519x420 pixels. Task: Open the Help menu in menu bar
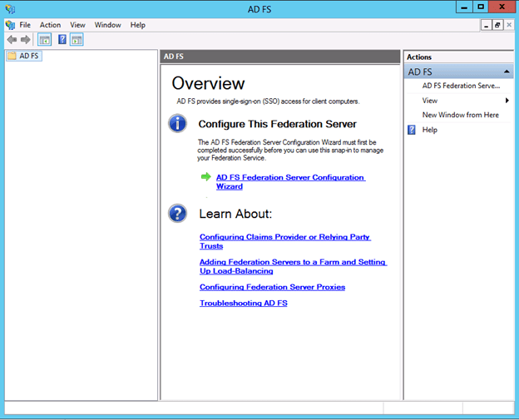click(x=138, y=25)
